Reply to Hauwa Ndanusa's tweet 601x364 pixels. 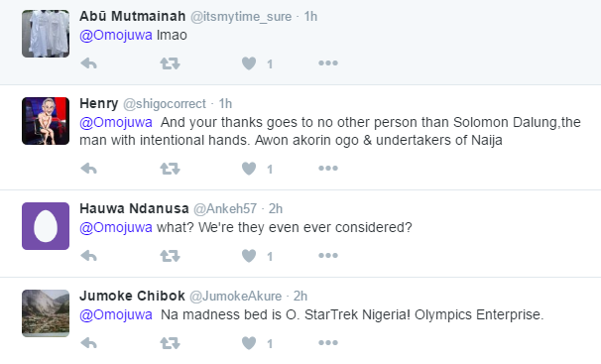click(88, 256)
